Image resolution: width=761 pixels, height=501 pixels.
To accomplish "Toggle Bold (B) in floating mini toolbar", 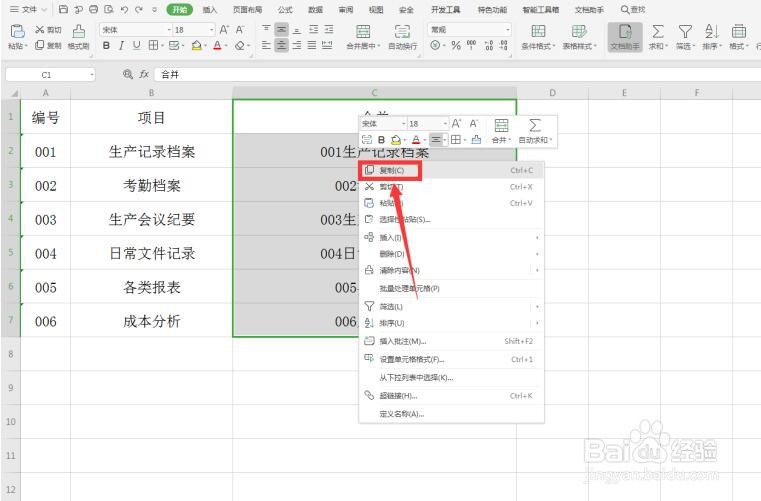I will click(x=381, y=140).
